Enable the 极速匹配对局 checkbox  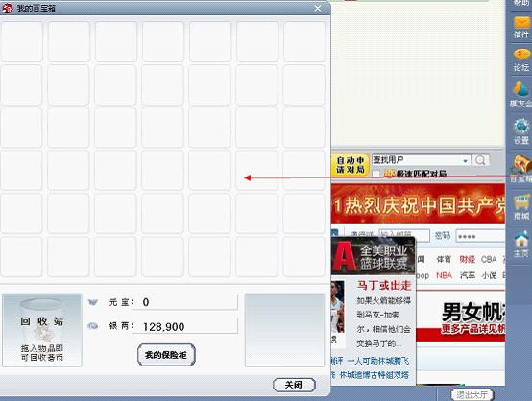tap(375, 174)
